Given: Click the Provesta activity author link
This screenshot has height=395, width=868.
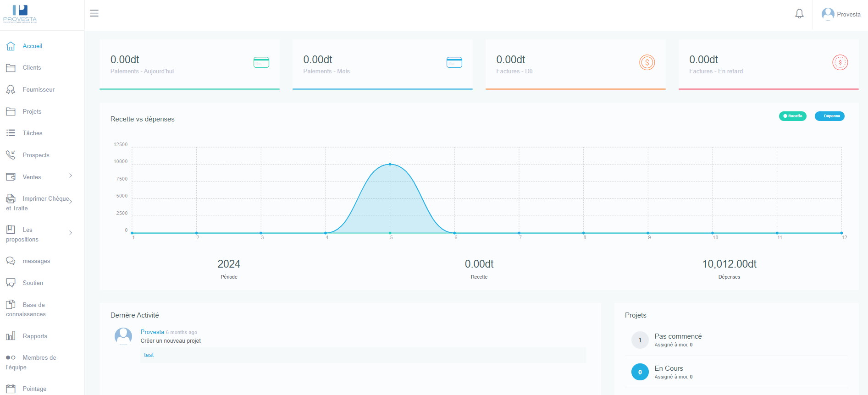Looking at the screenshot, I should tap(152, 332).
